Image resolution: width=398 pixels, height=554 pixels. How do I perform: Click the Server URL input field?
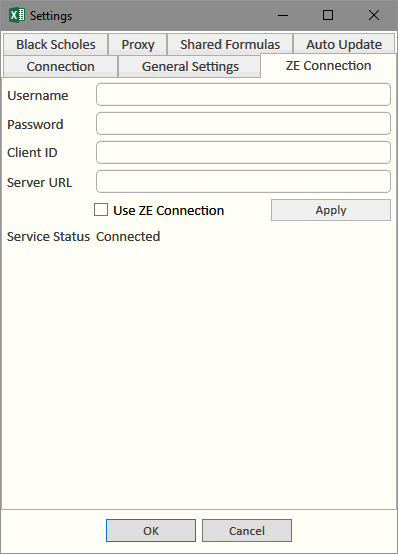pos(243,181)
